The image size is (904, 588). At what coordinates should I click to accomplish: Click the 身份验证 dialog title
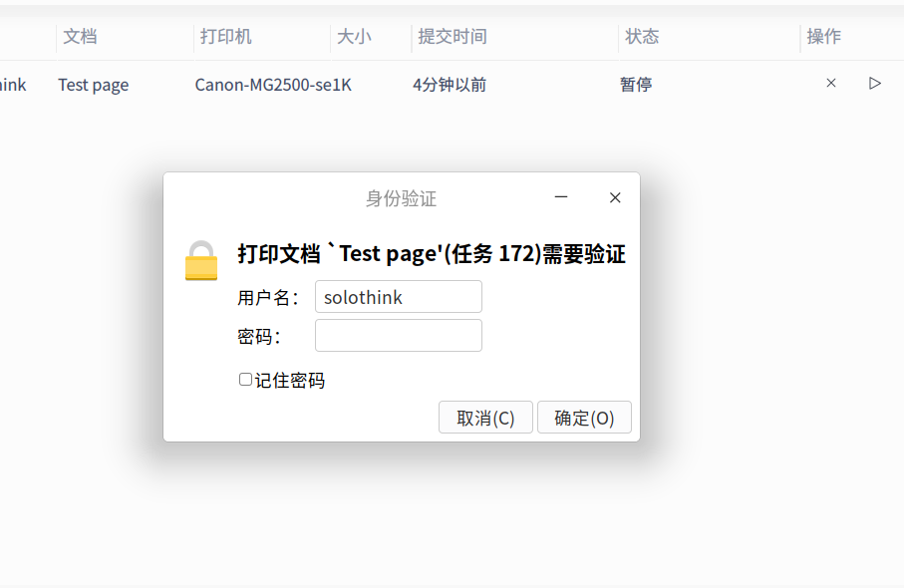[402, 199]
